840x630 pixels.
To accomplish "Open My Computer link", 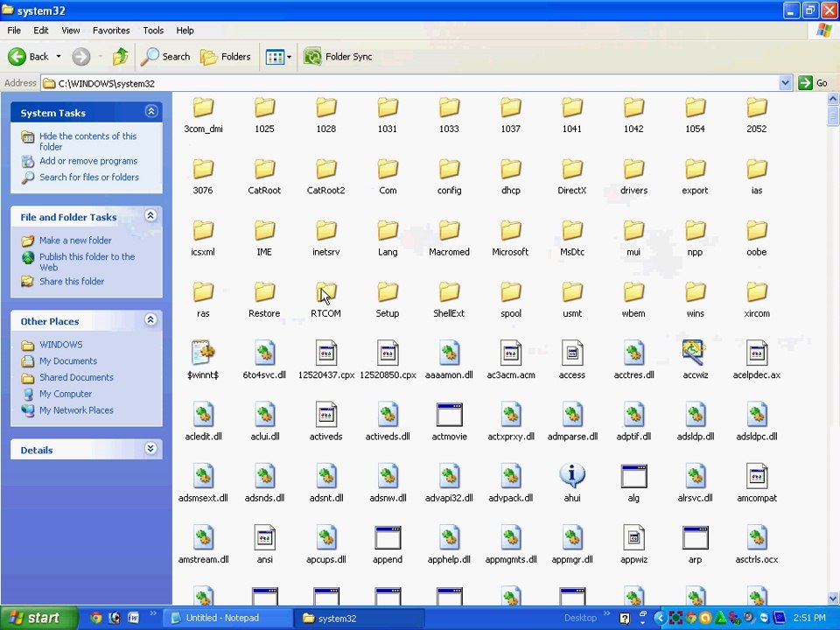I will pyautogui.click(x=66, y=394).
